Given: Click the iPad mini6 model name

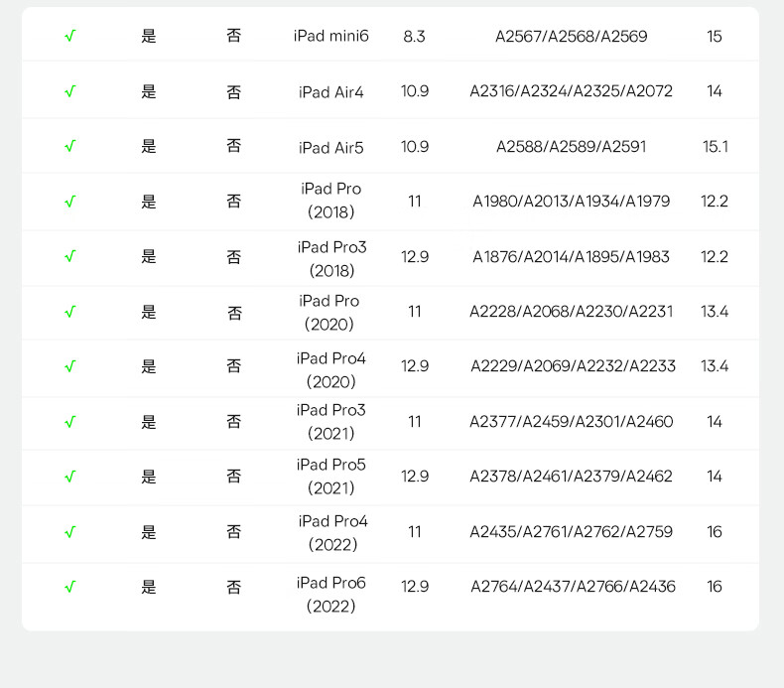Looking at the screenshot, I should [x=330, y=37].
